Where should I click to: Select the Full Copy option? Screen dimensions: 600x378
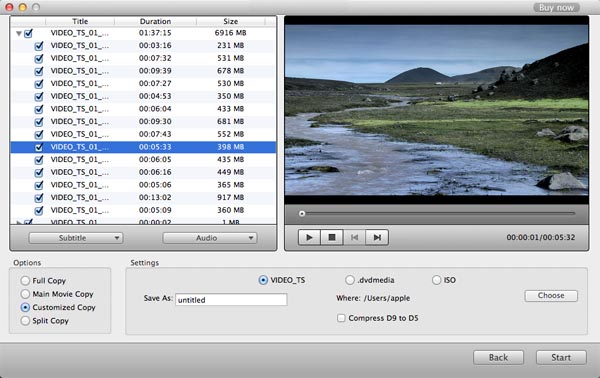(x=25, y=280)
